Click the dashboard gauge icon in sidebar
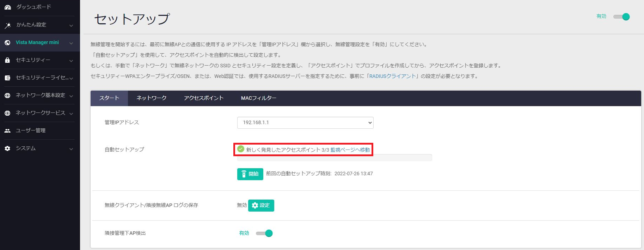This screenshot has height=250, width=644. click(7, 7)
